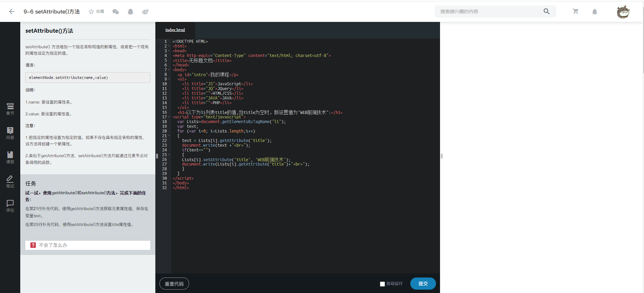The height and width of the screenshot is (293, 644).
Task: Click the var text; code on line 19
Action: [x=188, y=126]
